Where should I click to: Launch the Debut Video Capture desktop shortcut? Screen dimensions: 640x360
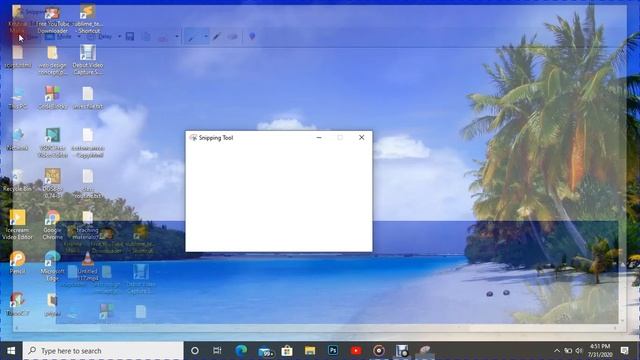pos(88,60)
